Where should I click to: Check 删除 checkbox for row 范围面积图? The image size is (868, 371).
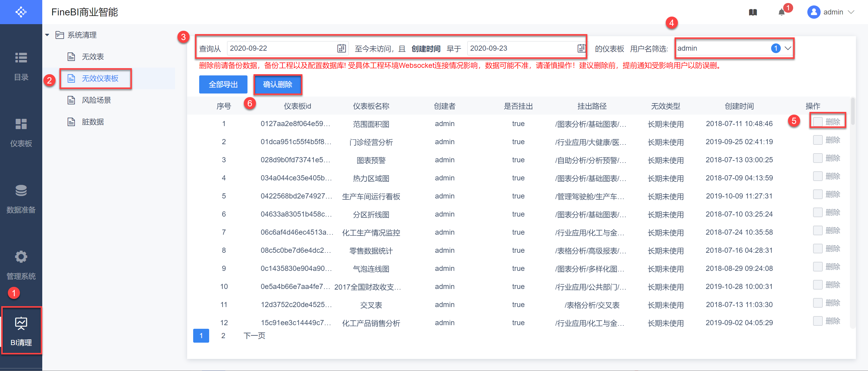(818, 122)
